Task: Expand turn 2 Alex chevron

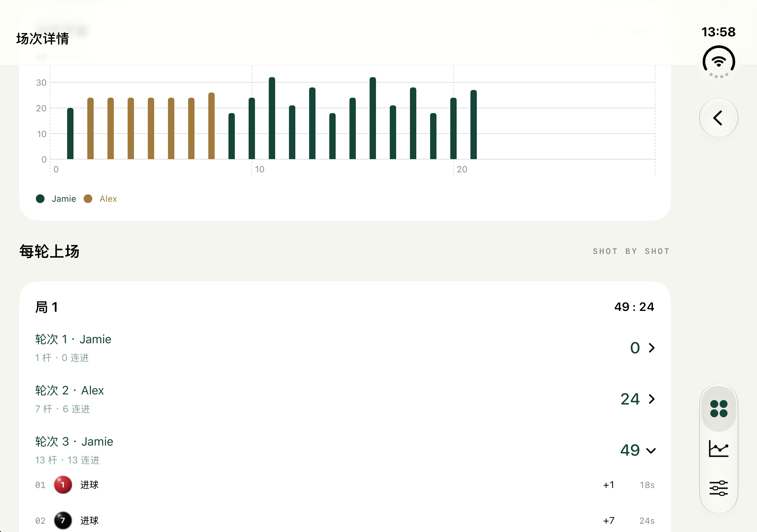Action: 651,399
